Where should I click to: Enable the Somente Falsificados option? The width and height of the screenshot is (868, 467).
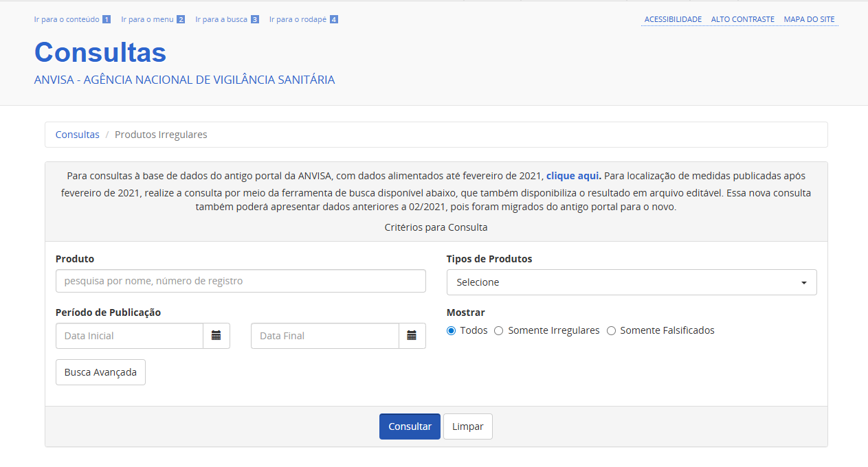point(611,330)
